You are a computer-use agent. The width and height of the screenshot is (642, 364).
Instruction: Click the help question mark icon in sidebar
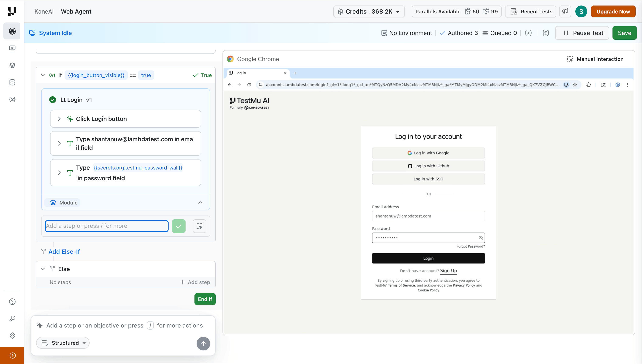coord(12,302)
